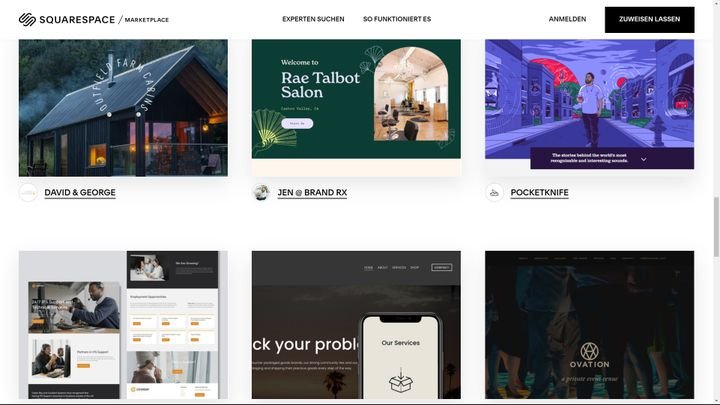Open the So Funktioniert Es menu
Viewport: 720px width, 405px height.
tap(397, 19)
